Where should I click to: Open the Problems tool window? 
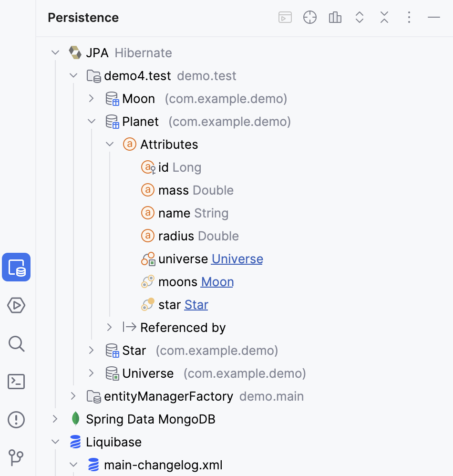coord(16,420)
